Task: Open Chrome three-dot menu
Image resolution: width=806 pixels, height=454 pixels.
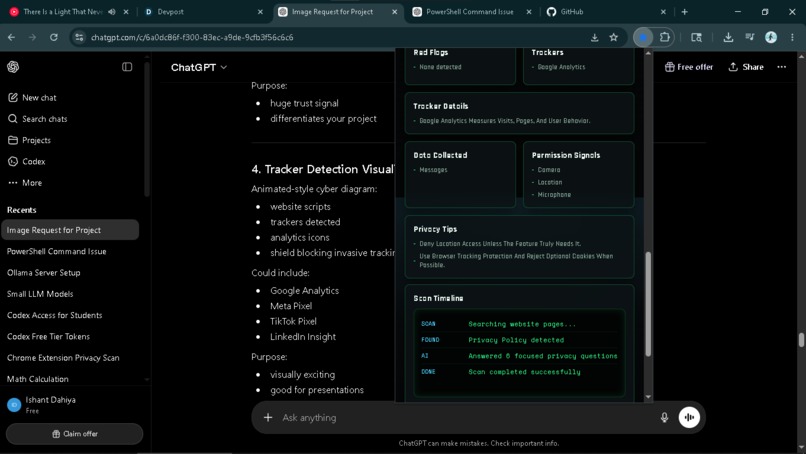Action: click(x=792, y=37)
